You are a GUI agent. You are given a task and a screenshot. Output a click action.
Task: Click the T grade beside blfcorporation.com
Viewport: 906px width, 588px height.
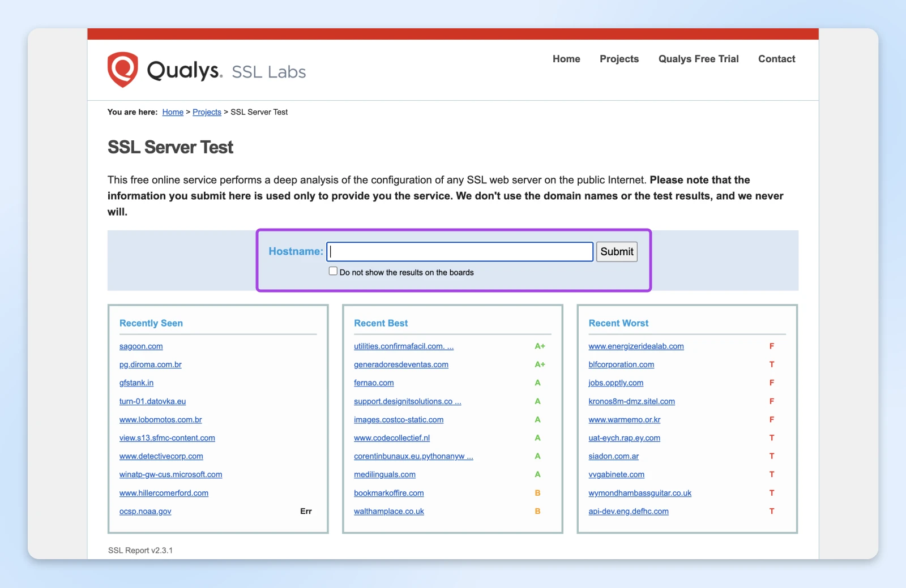[x=771, y=364]
